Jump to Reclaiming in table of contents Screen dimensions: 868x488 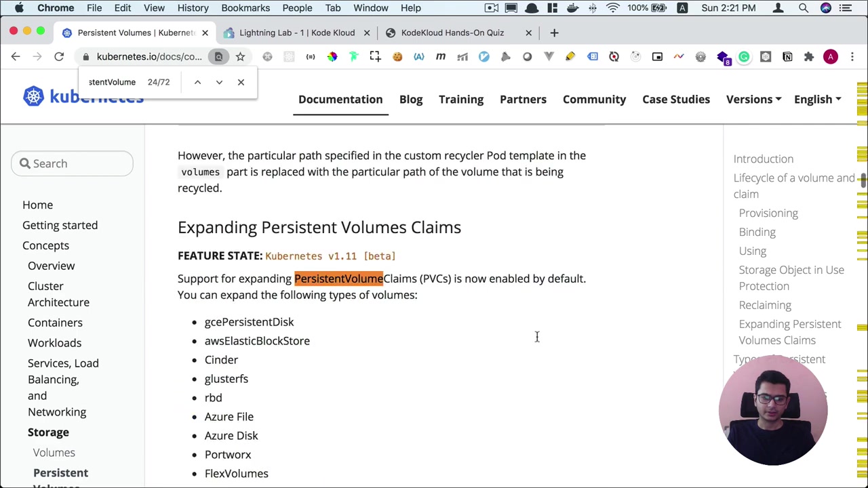(x=765, y=305)
